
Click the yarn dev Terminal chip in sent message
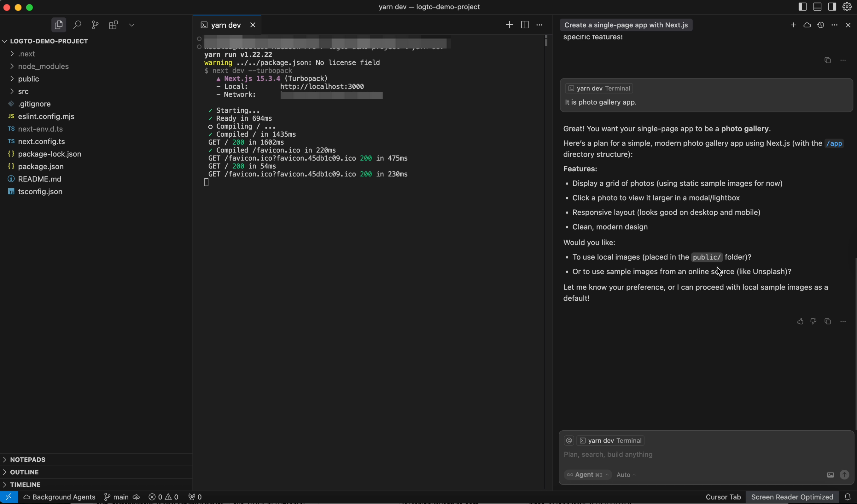point(599,89)
